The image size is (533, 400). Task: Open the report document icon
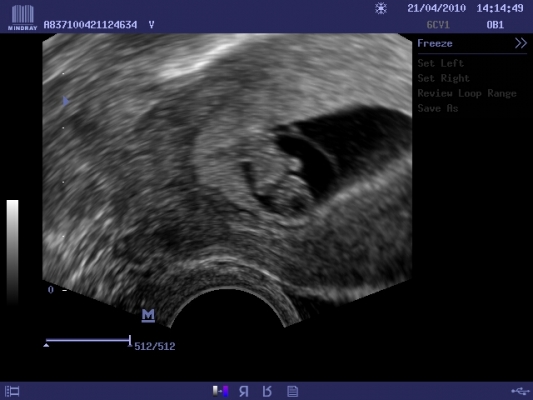coord(292,392)
